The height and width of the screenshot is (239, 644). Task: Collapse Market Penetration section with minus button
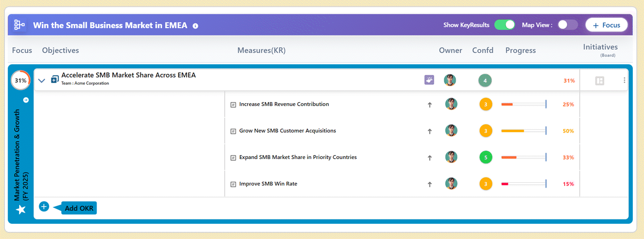pos(26,100)
